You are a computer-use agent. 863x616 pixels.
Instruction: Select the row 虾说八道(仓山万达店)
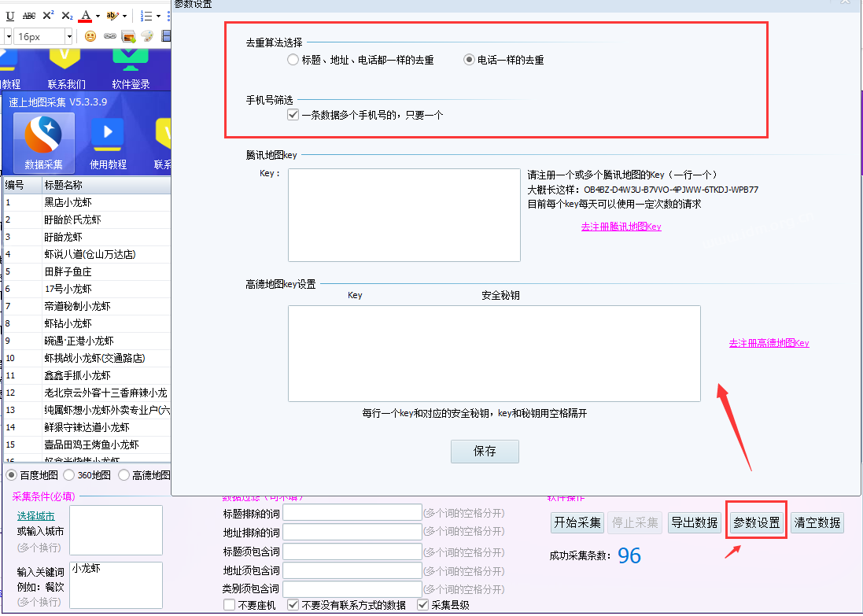[87, 254]
